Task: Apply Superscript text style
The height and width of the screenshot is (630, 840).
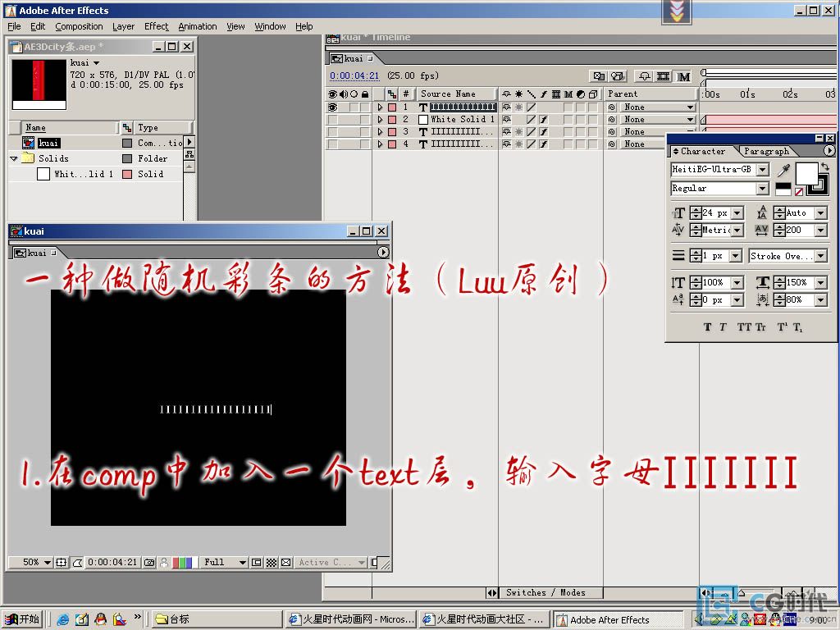Action: (x=782, y=326)
